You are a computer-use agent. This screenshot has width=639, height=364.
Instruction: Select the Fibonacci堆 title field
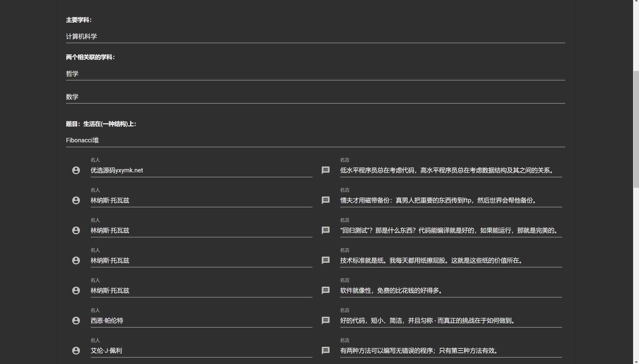pyautogui.click(x=315, y=140)
